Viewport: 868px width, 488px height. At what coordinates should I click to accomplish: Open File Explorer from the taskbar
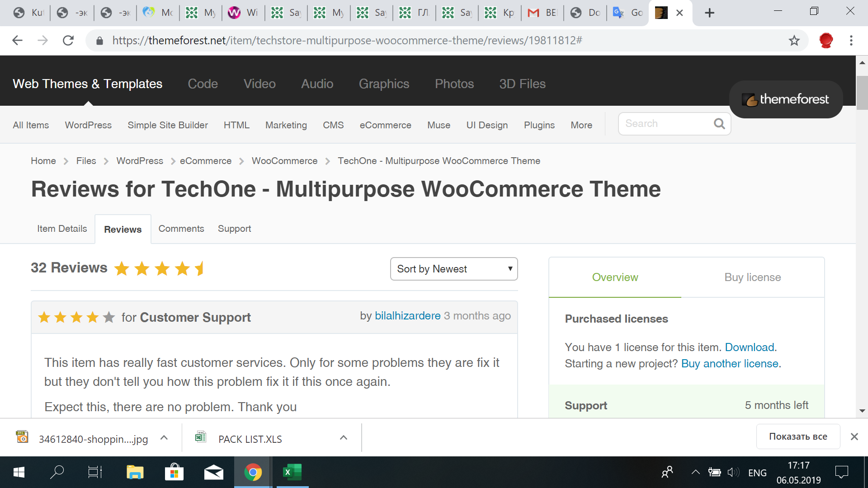[135, 472]
